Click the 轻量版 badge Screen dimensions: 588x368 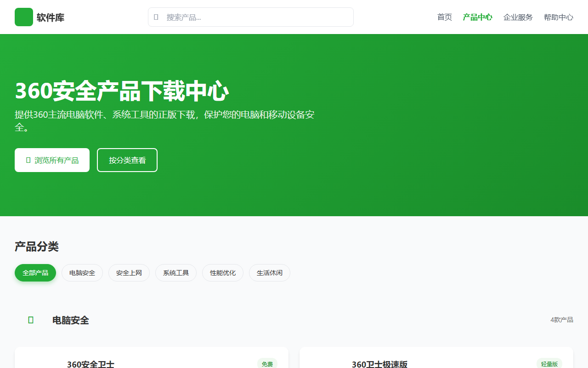[x=549, y=364]
